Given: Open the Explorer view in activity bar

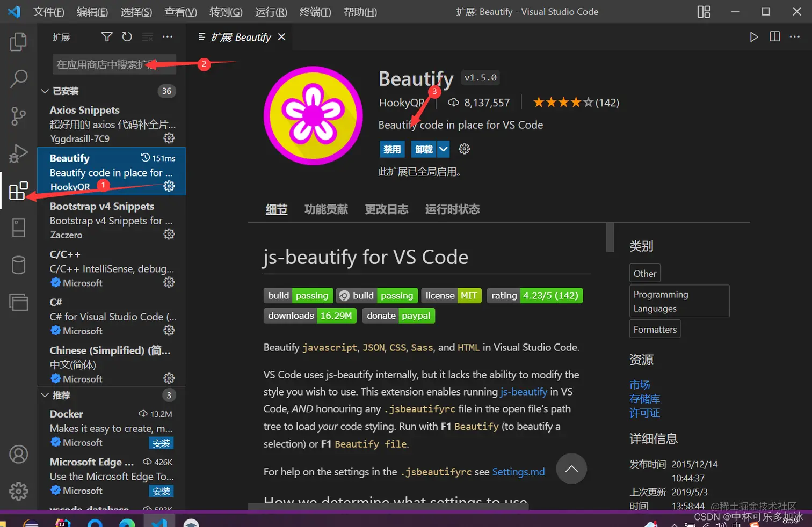Looking at the screenshot, I should (18, 41).
